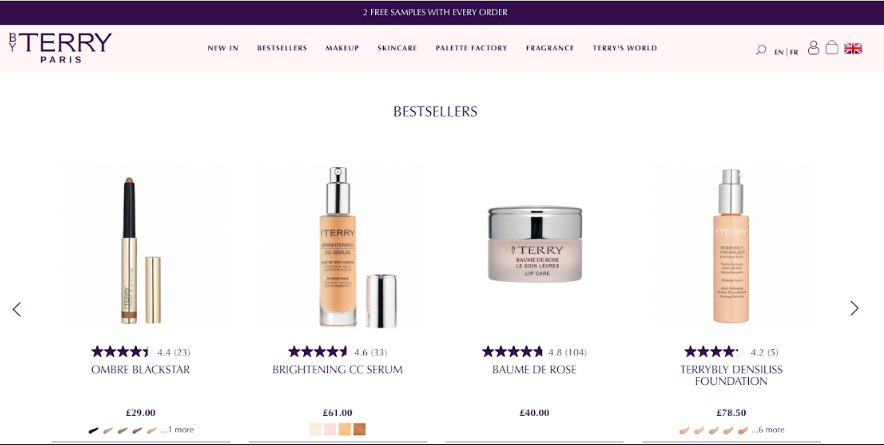Click the UK flag country selector

pos(853,49)
